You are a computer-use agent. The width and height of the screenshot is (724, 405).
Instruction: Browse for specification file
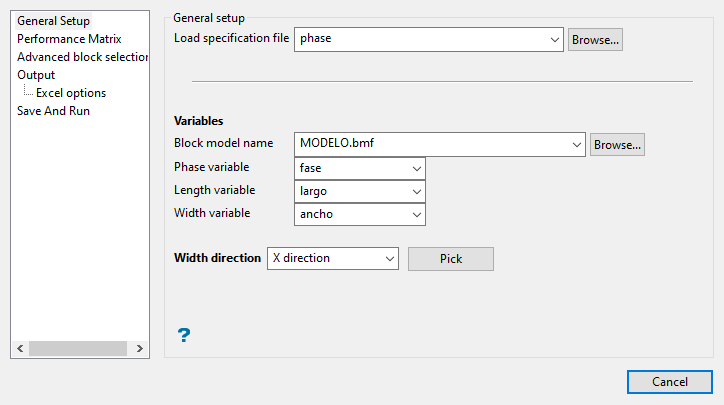click(x=595, y=39)
